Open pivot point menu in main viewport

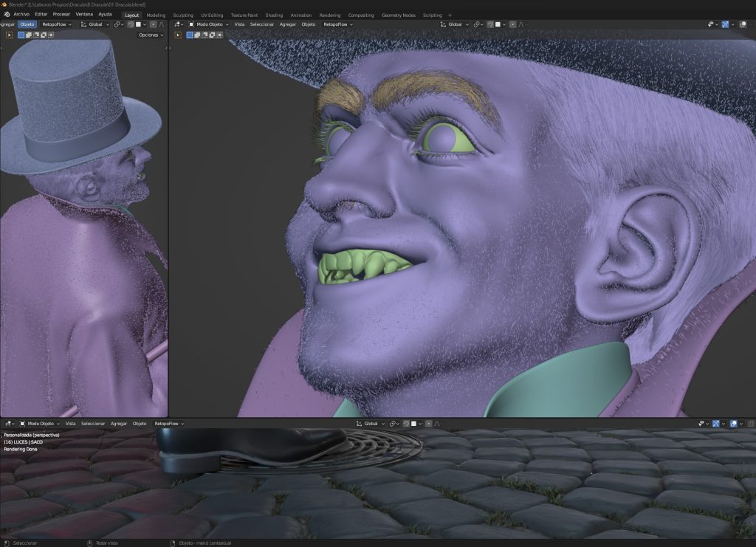[478, 24]
